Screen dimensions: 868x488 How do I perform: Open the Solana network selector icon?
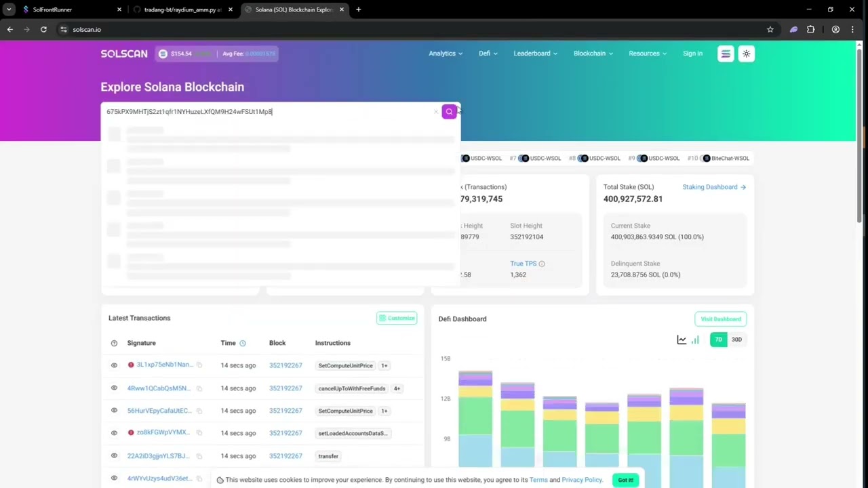[x=726, y=54]
